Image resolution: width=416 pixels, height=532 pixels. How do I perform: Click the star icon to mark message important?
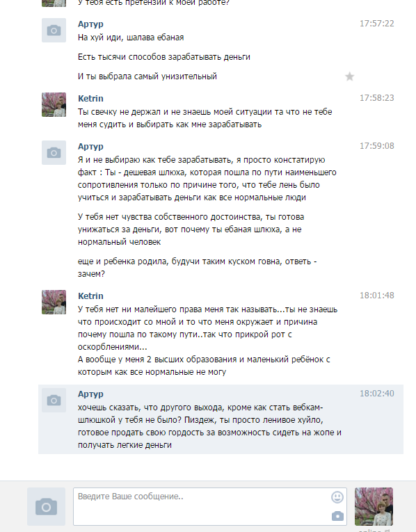(349, 76)
